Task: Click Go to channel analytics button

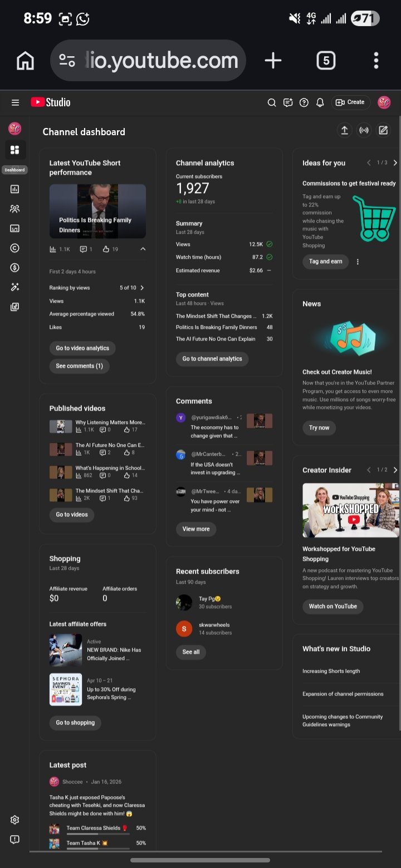Action: (x=212, y=359)
